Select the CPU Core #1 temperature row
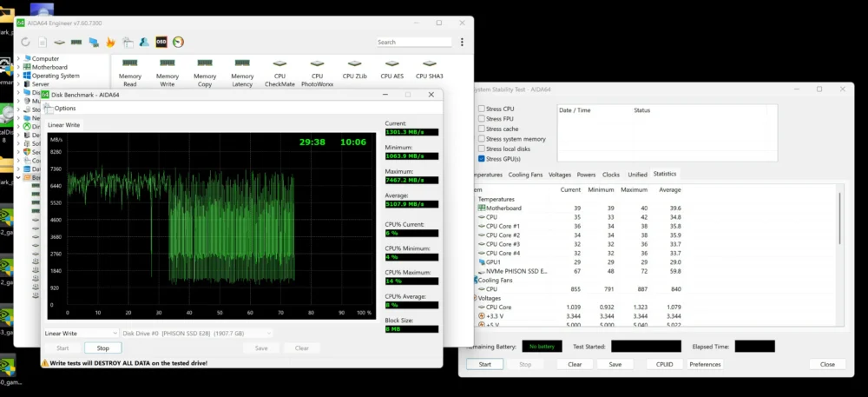 (x=579, y=227)
